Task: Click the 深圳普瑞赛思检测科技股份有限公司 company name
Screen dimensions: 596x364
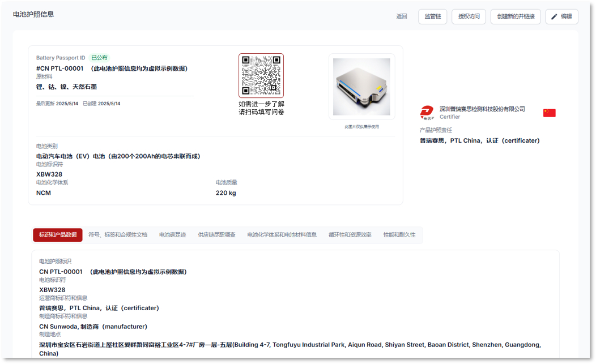Action: coord(482,109)
